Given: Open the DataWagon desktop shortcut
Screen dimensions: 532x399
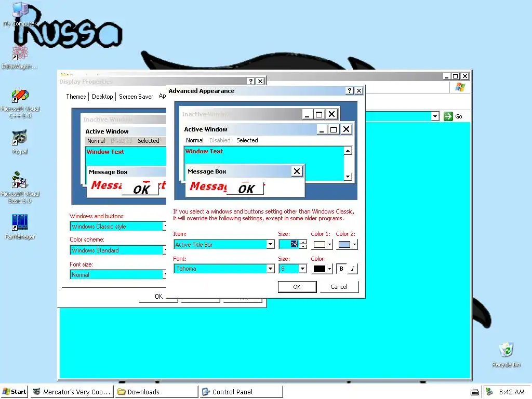Looking at the screenshot, I should pos(20,57).
